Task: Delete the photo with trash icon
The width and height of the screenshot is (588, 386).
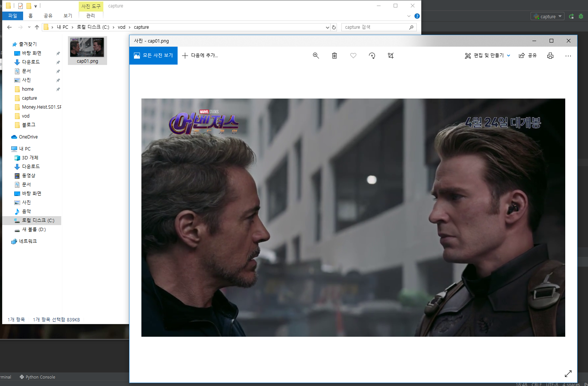Action: 334,56
